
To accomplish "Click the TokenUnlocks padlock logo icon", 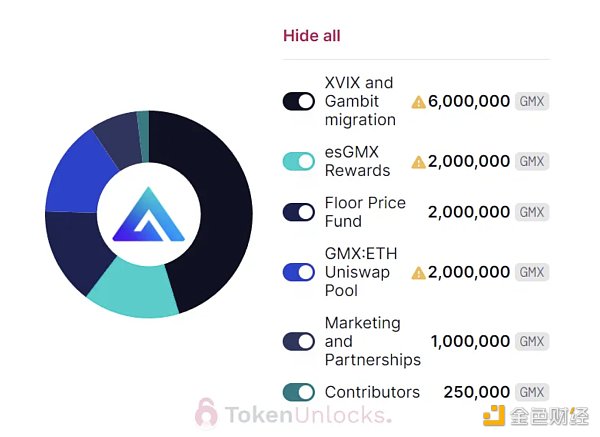I will [207, 411].
